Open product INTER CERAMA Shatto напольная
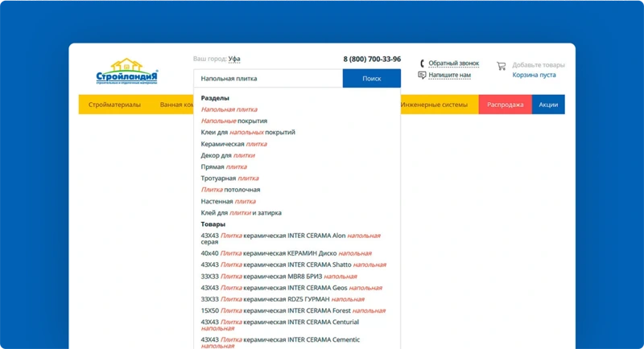644x349 pixels. (293, 265)
